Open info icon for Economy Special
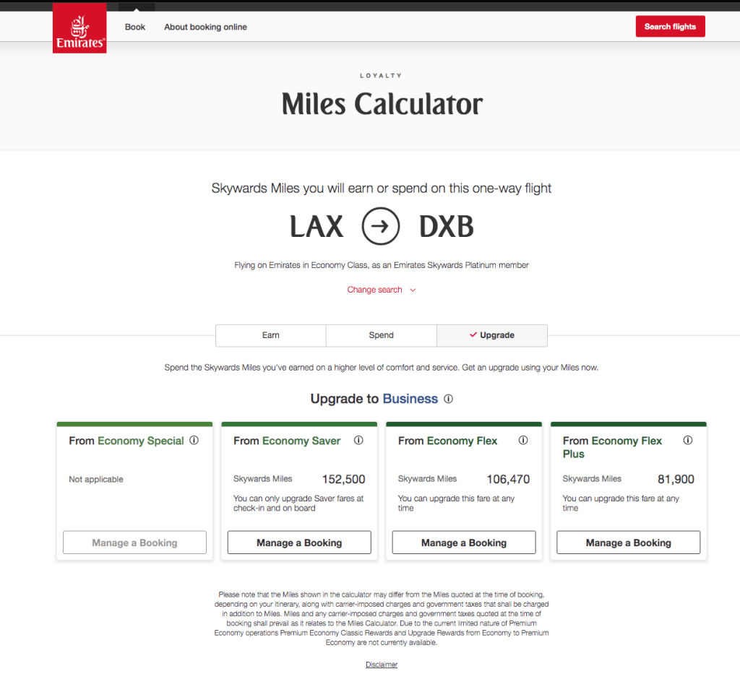The width and height of the screenshot is (740, 700). pos(194,441)
